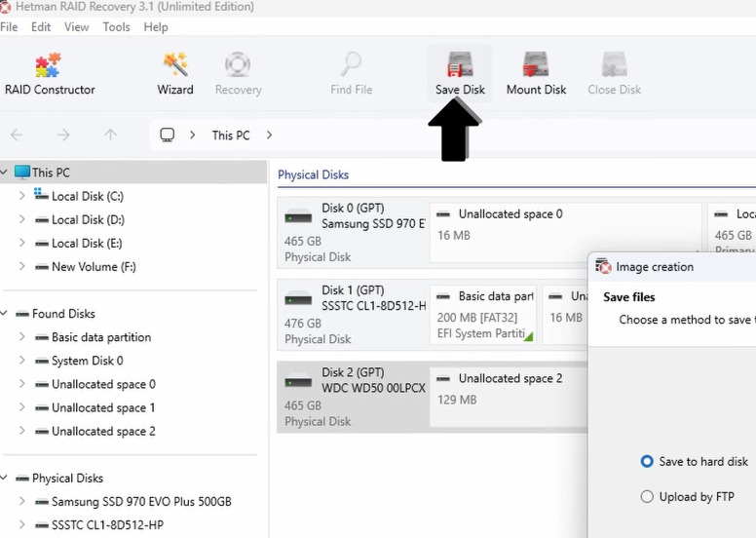The image size is (756, 538).
Task: Click chevron before This PC breadcrumb
Action: click(192, 135)
